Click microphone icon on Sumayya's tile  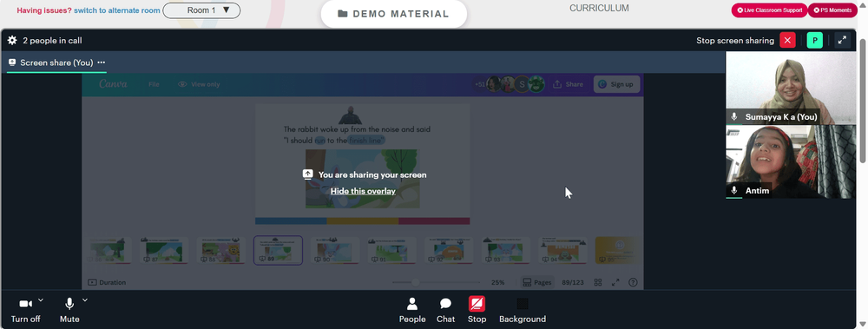(734, 117)
